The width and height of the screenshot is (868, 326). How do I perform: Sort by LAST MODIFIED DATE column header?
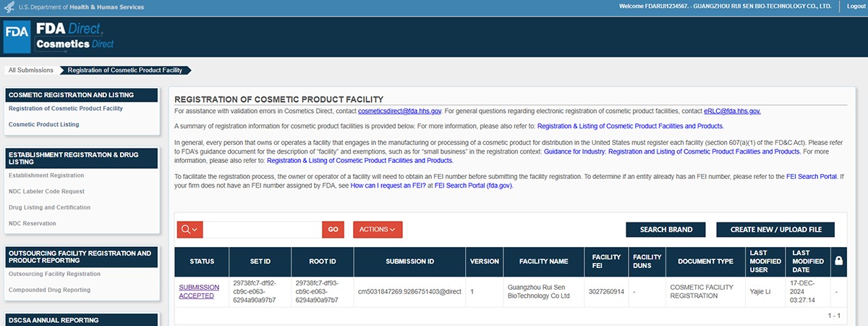click(x=807, y=262)
